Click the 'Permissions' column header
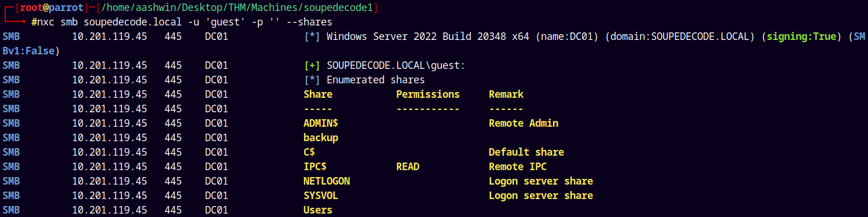Image resolution: width=868 pixels, height=217 pixels. point(428,94)
